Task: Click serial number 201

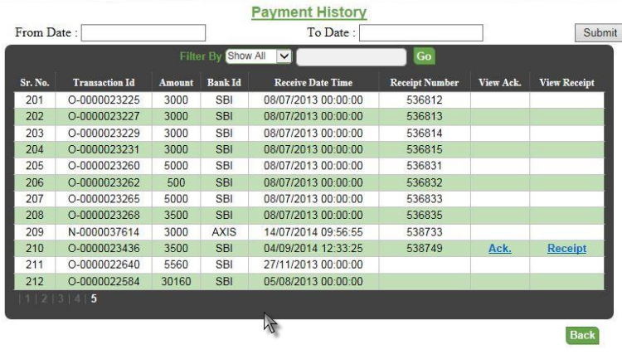Action: pyautogui.click(x=35, y=100)
